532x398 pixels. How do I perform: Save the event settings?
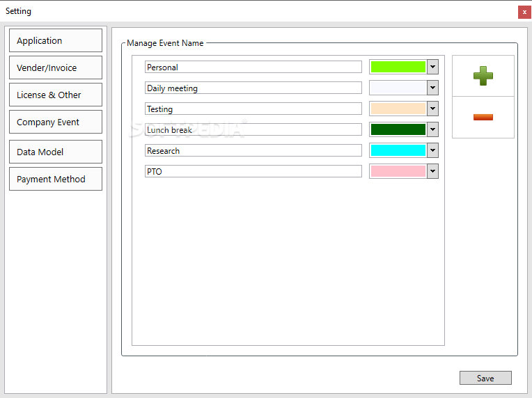click(485, 378)
